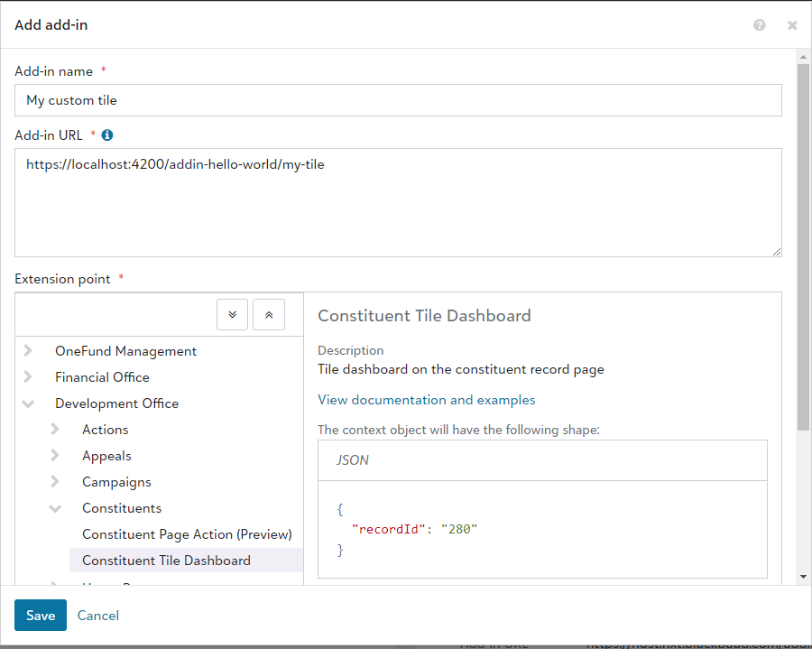Viewport: 812px width, 649px height.
Task: Expand the Campaigns tree node
Action: (55, 482)
